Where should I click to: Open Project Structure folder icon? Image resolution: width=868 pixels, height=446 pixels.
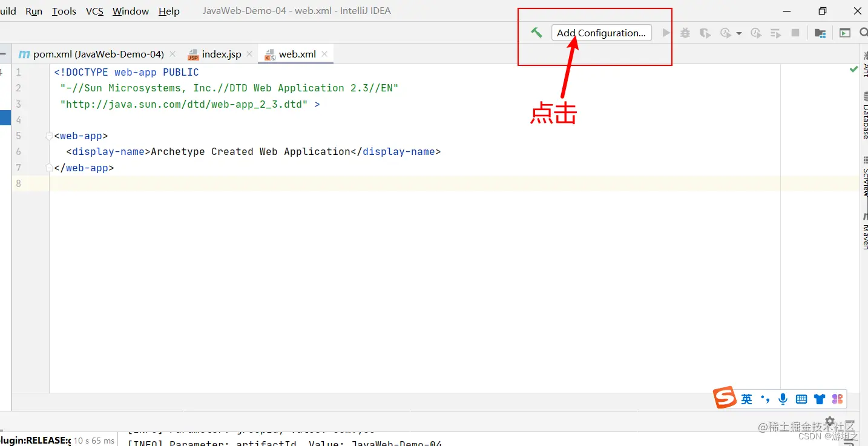coord(820,33)
